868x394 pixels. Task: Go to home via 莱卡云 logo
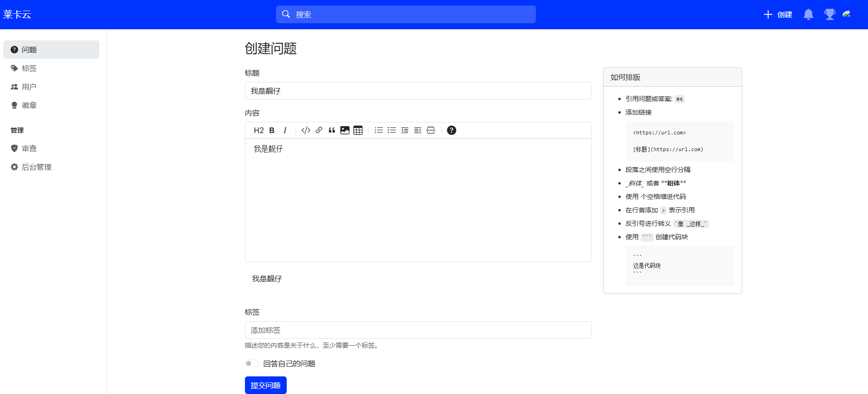point(17,14)
